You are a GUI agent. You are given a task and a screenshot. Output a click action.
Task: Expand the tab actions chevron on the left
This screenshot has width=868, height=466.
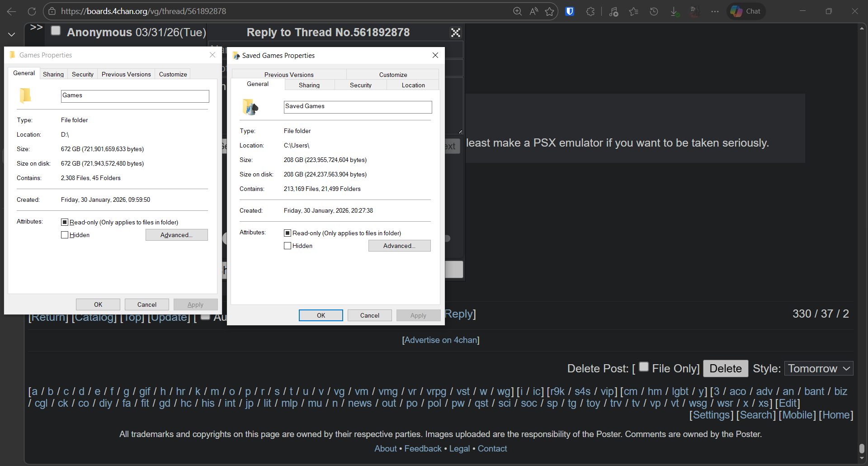click(12, 34)
